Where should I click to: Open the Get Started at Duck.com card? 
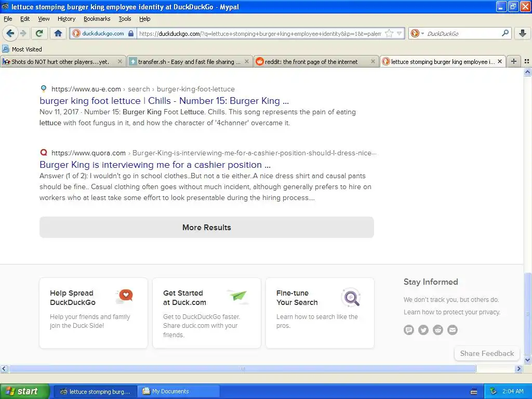(x=207, y=313)
